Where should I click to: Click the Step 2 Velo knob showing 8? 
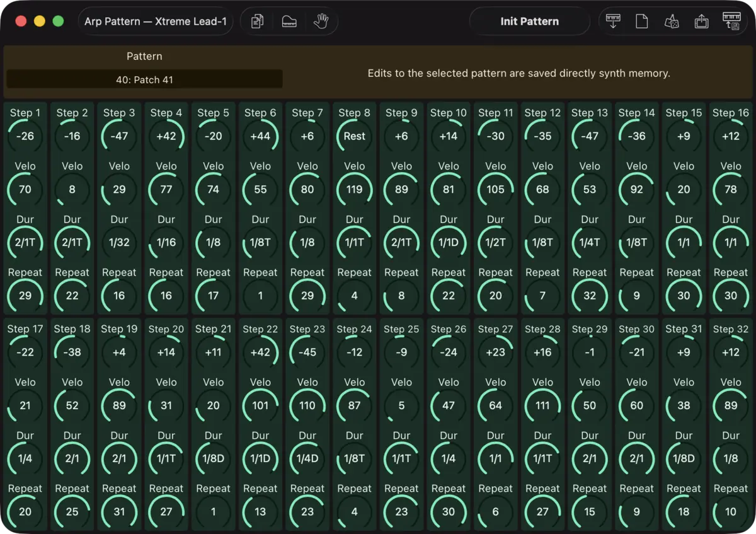pos(72,189)
